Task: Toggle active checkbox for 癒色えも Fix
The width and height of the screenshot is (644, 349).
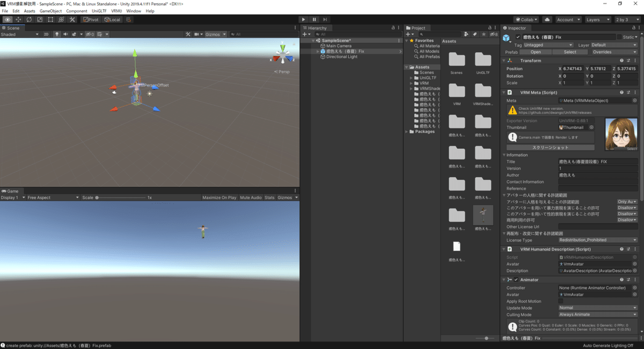Action: pos(518,37)
